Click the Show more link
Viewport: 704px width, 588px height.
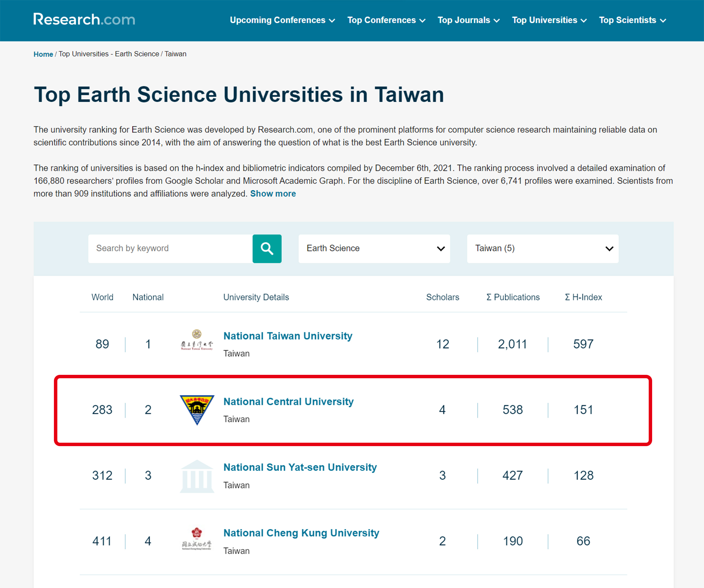[x=273, y=194]
